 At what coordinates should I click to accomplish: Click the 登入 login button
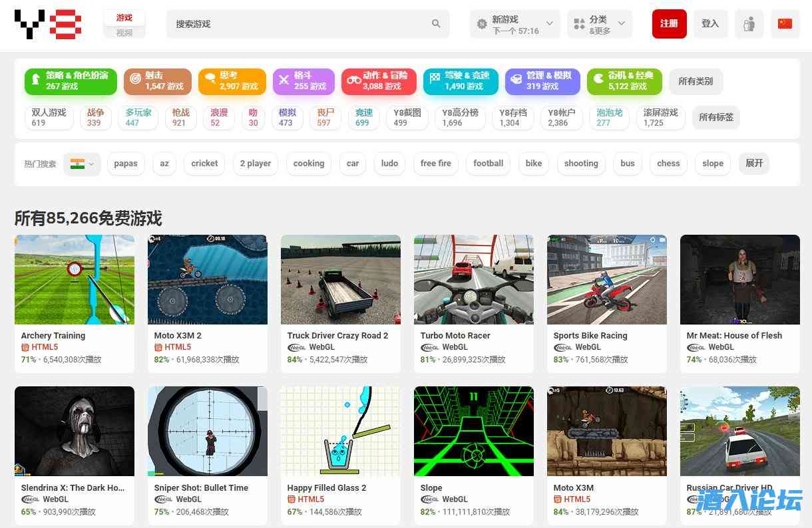pyautogui.click(x=710, y=24)
